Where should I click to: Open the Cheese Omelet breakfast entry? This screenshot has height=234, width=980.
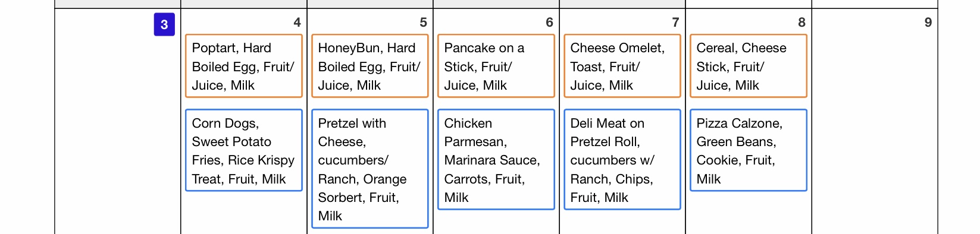pyautogui.click(x=622, y=66)
